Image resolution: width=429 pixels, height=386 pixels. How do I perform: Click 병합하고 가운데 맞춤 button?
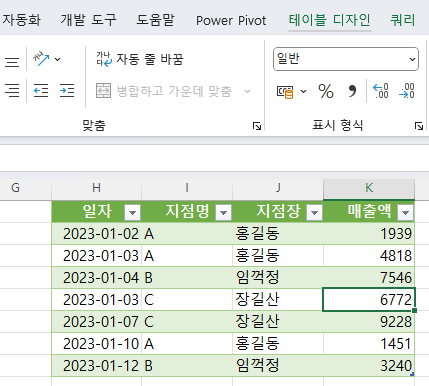point(164,91)
